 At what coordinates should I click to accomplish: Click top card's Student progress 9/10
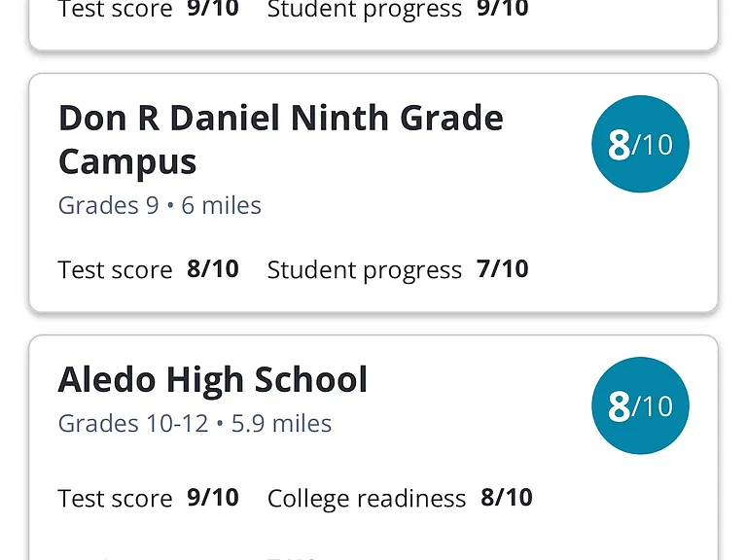(398, 9)
